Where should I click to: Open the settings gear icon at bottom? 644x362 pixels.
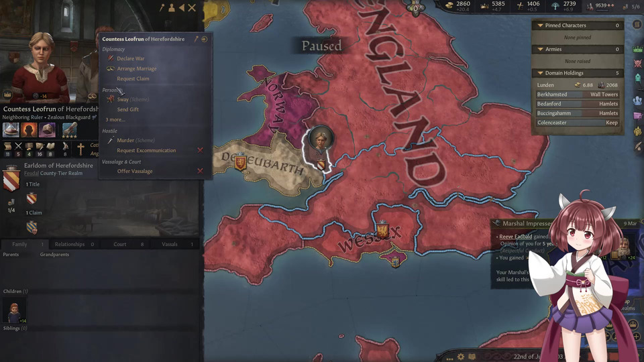[x=462, y=356]
